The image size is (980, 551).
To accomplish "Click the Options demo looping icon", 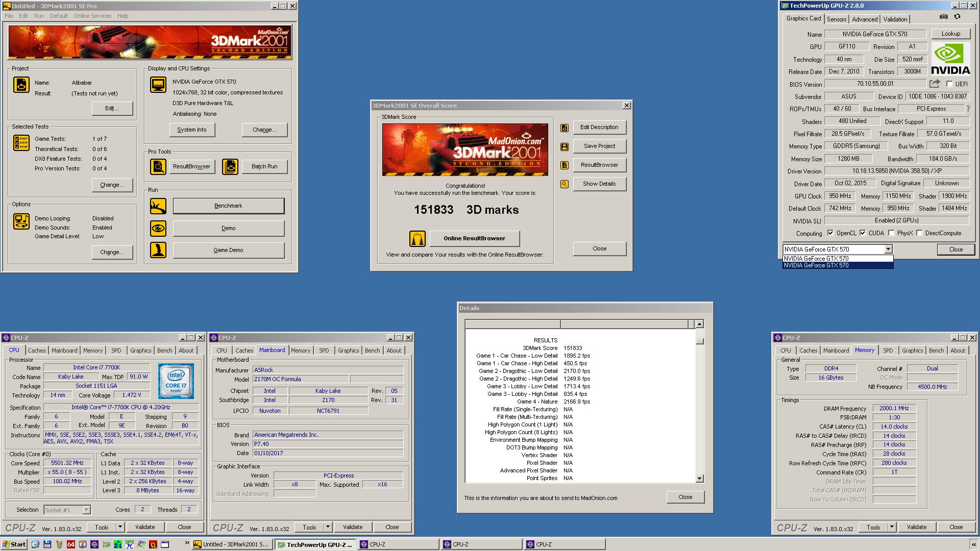I will pyautogui.click(x=21, y=221).
